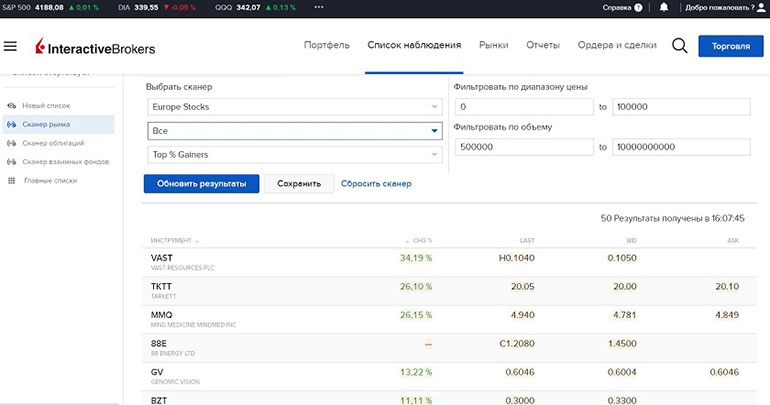This screenshot has height=405, width=770.
Task: Sort by ИНСТРУМЕНТ column header
Action: pyautogui.click(x=171, y=241)
